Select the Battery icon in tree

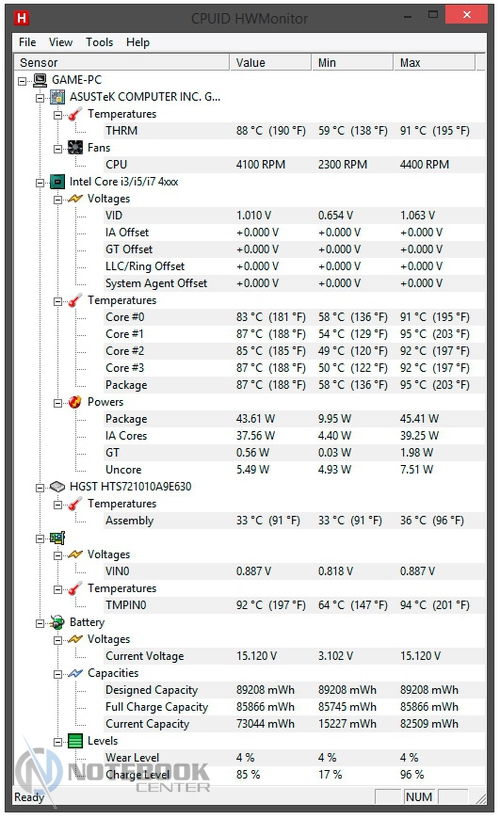57,622
